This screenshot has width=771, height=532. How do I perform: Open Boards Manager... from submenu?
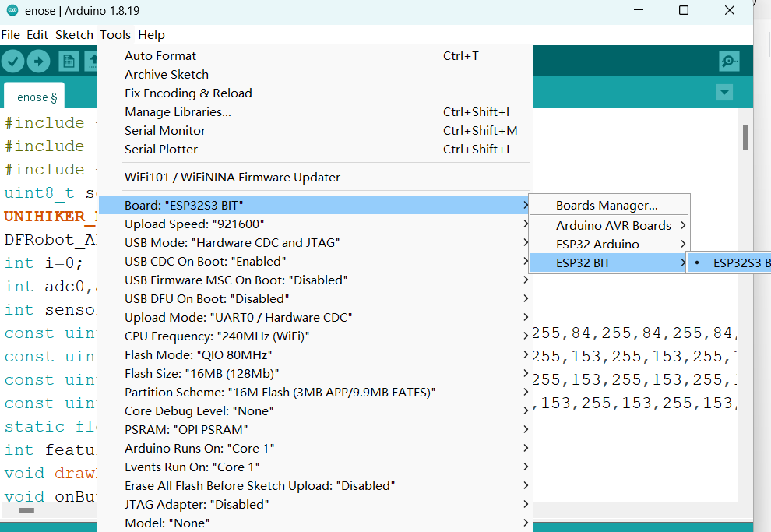609,205
